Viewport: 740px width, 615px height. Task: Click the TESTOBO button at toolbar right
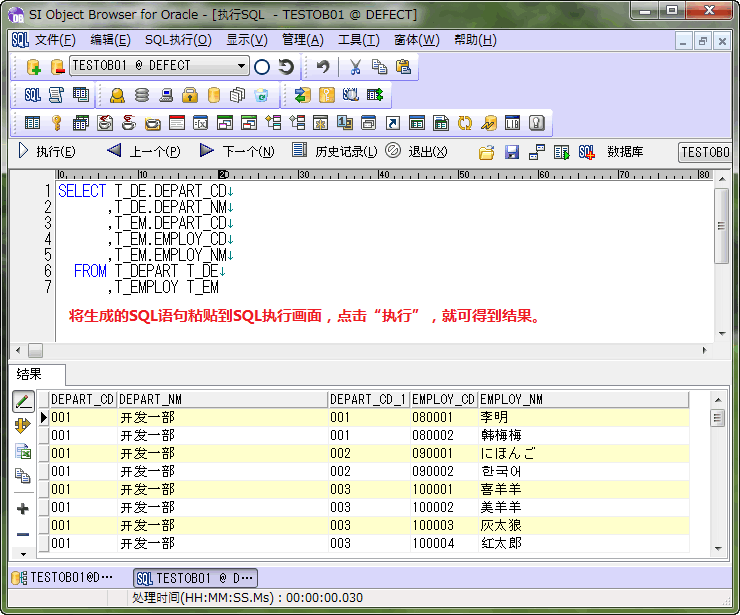[705, 152]
